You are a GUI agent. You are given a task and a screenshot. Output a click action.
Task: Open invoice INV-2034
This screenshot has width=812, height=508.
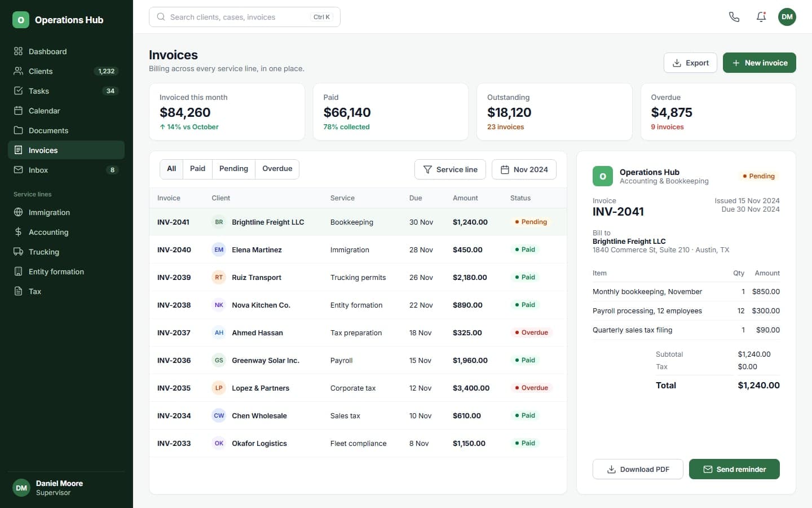pos(174,415)
